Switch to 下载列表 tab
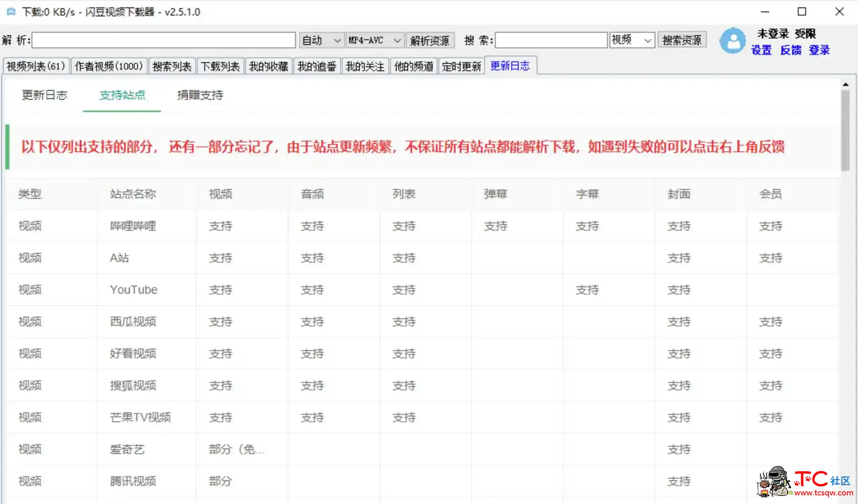The width and height of the screenshot is (858, 504). [220, 66]
